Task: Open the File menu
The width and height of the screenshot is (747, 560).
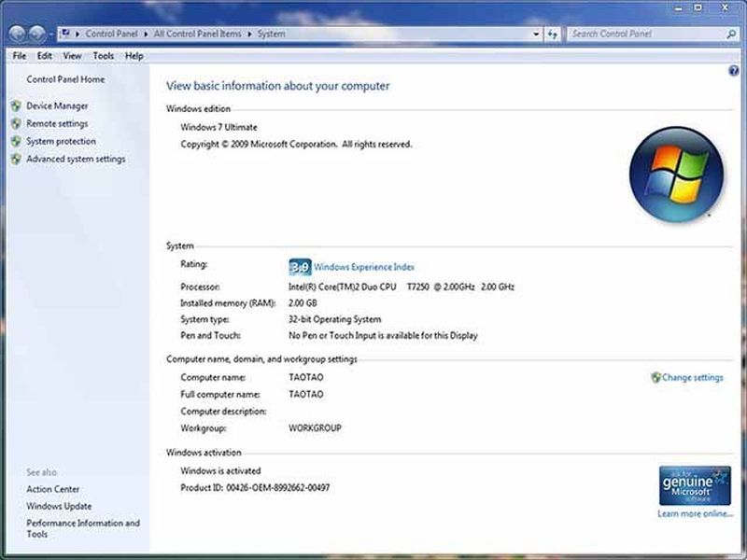Action: 20,56
